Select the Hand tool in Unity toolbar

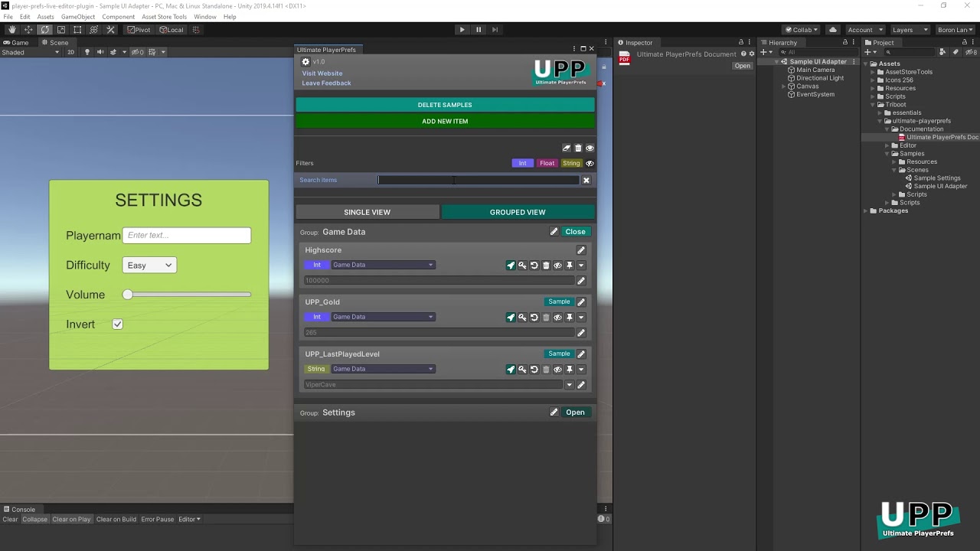point(12,30)
